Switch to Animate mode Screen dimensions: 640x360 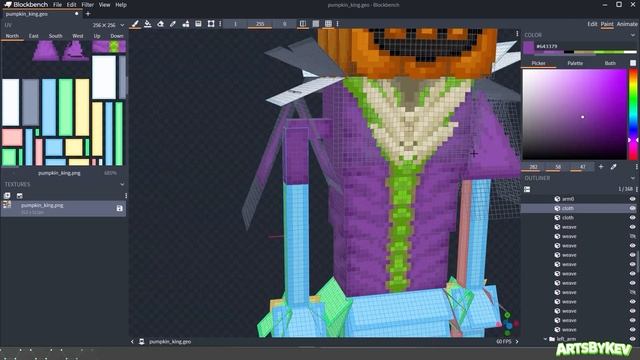[627, 24]
